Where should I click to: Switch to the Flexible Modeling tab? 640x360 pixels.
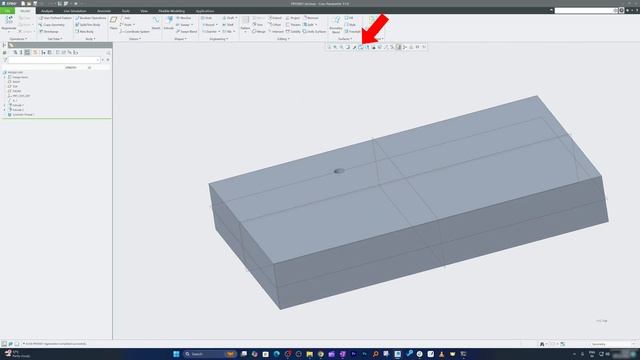[x=171, y=11]
